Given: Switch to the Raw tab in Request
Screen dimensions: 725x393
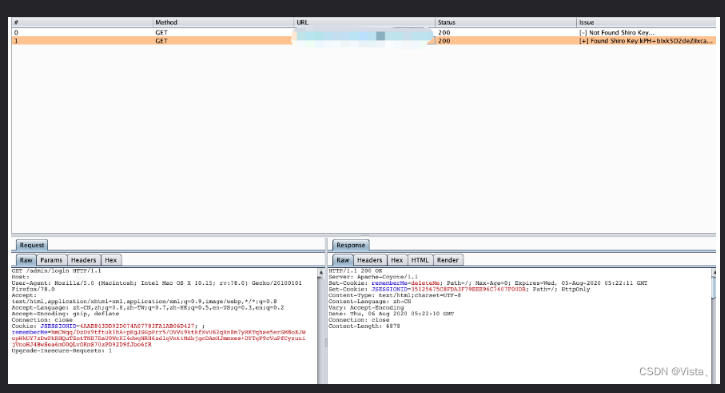Looking at the screenshot, I should tap(26, 260).
